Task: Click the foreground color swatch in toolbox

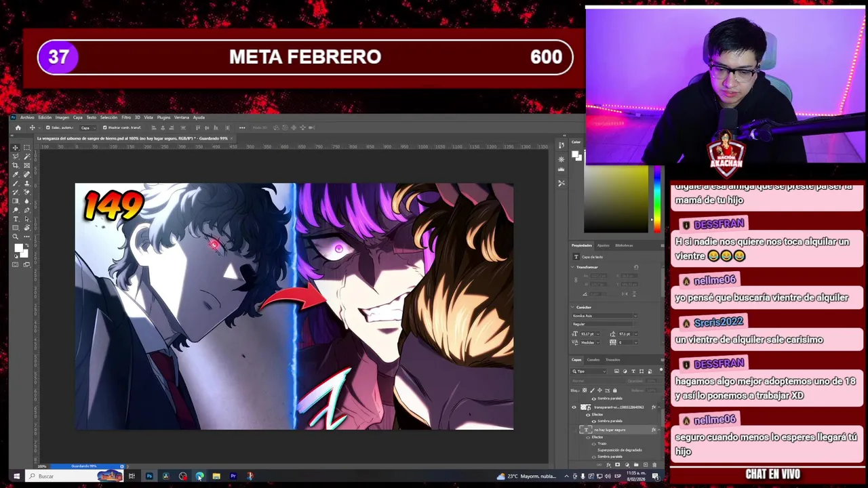Action: [x=18, y=247]
